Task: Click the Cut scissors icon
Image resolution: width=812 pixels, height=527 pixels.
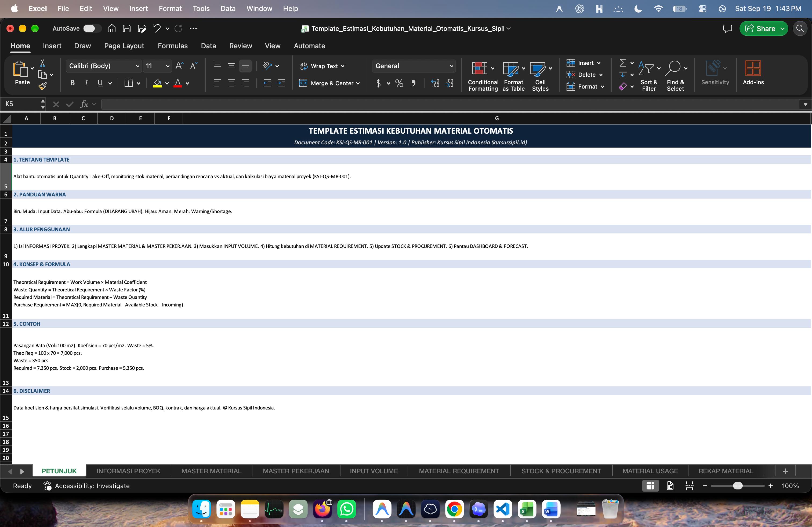Action: pos(42,63)
